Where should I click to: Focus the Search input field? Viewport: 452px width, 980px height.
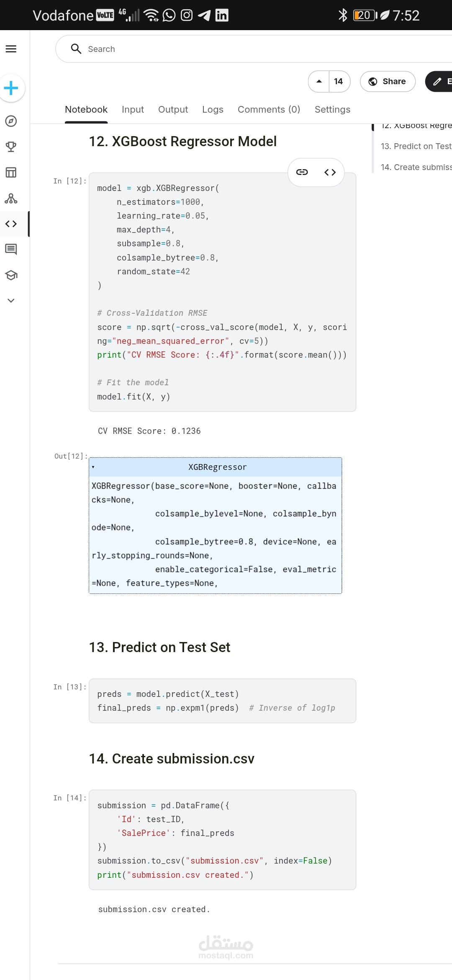[x=254, y=49]
